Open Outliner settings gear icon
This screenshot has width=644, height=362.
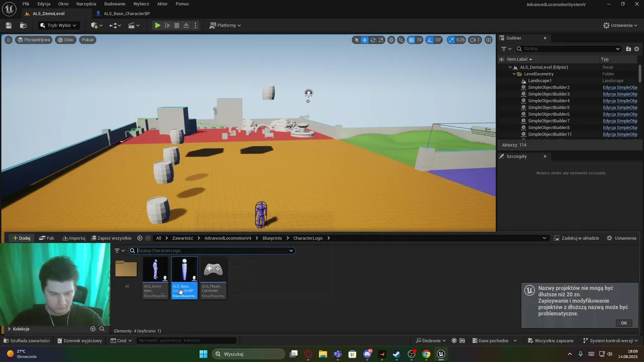tap(636, 49)
